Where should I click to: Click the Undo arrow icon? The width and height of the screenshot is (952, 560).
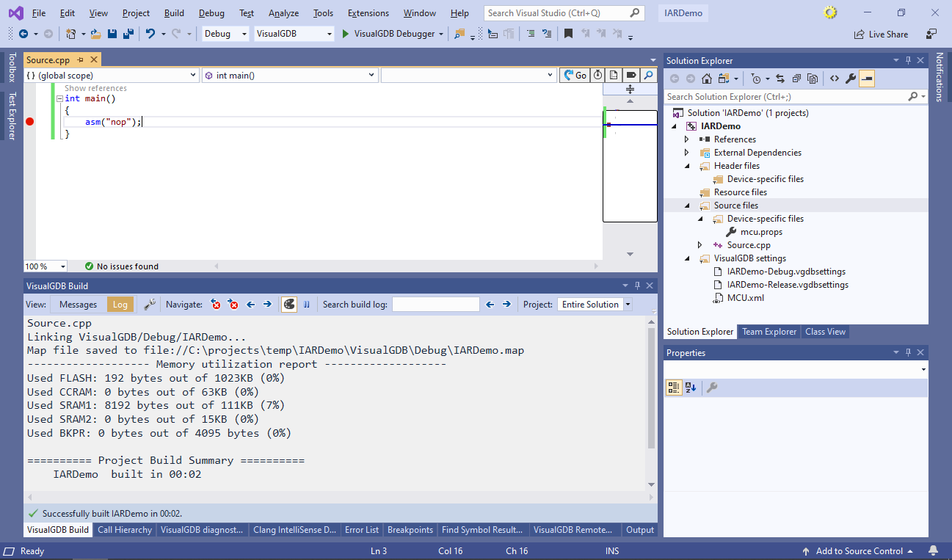[x=150, y=34]
